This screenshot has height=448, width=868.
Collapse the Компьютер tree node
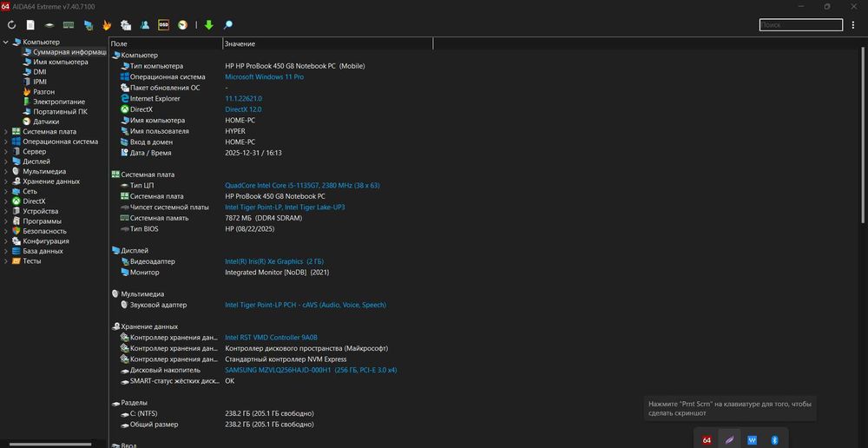pos(6,42)
